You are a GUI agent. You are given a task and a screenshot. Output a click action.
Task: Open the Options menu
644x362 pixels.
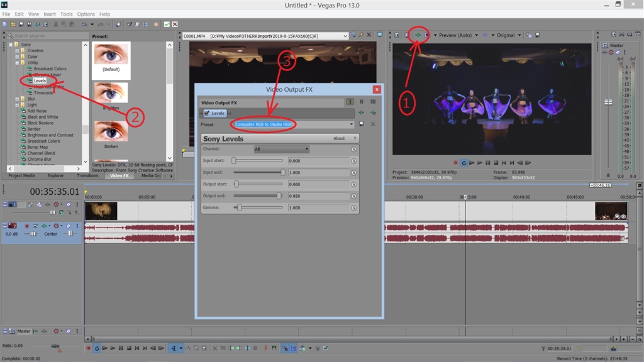point(86,14)
